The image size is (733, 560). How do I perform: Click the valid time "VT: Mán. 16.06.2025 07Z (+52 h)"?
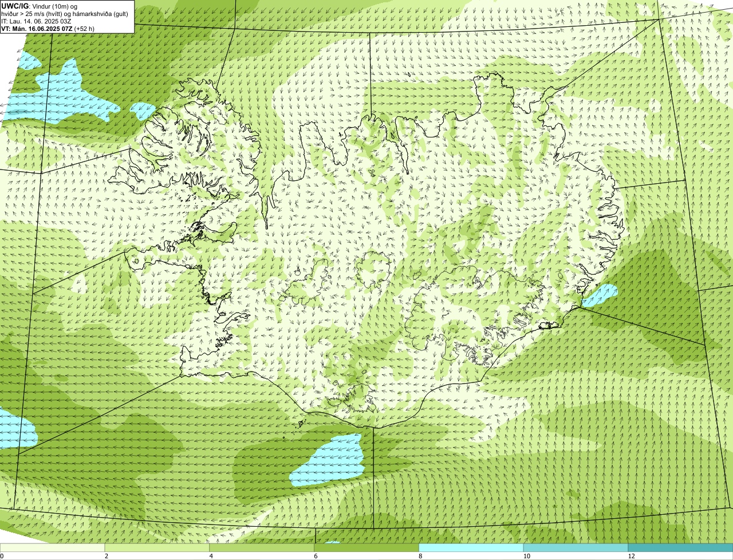(x=48, y=28)
